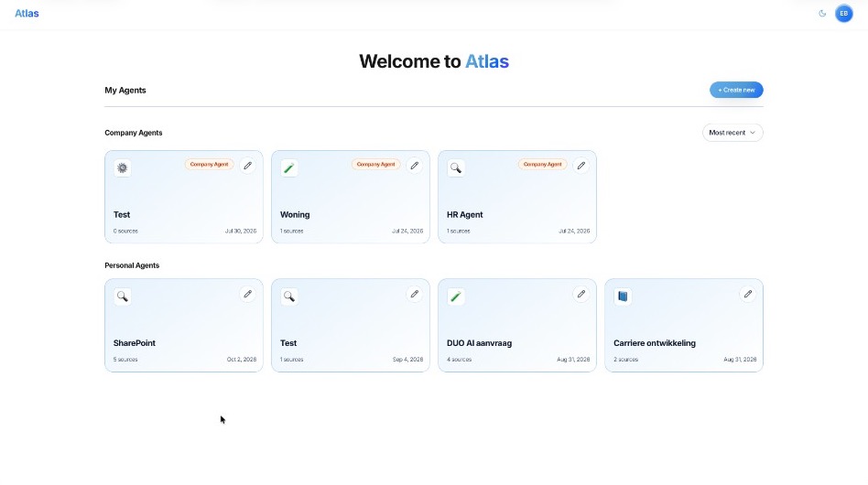
Task: Open the EB user avatar menu
Action: (x=843, y=14)
